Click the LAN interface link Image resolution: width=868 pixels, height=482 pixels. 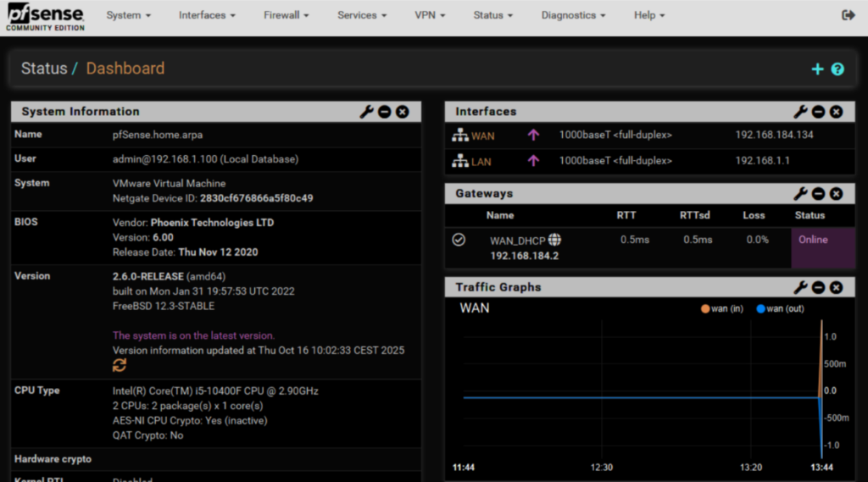tap(481, 161)
